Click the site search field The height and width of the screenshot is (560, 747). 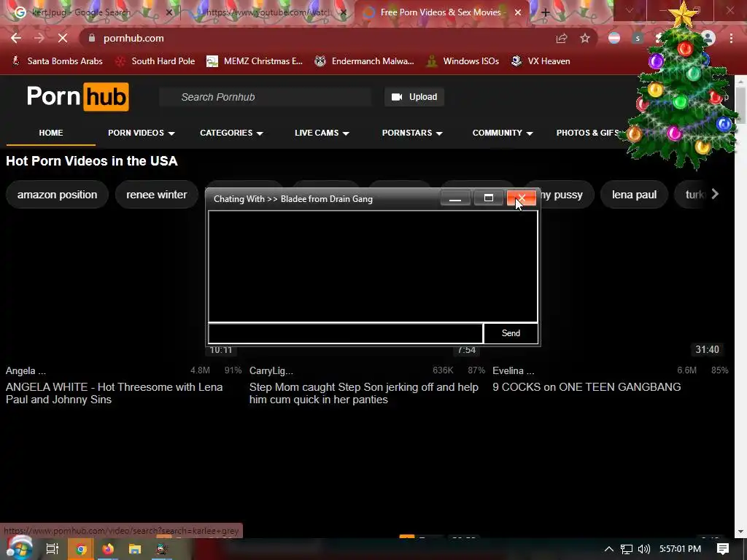266,97
